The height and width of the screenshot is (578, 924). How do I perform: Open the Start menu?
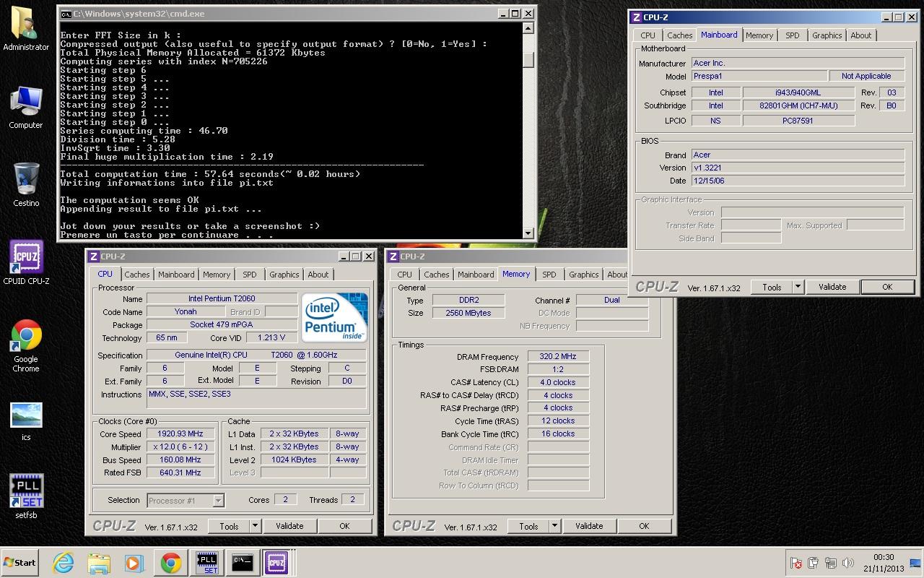(20, 563)
